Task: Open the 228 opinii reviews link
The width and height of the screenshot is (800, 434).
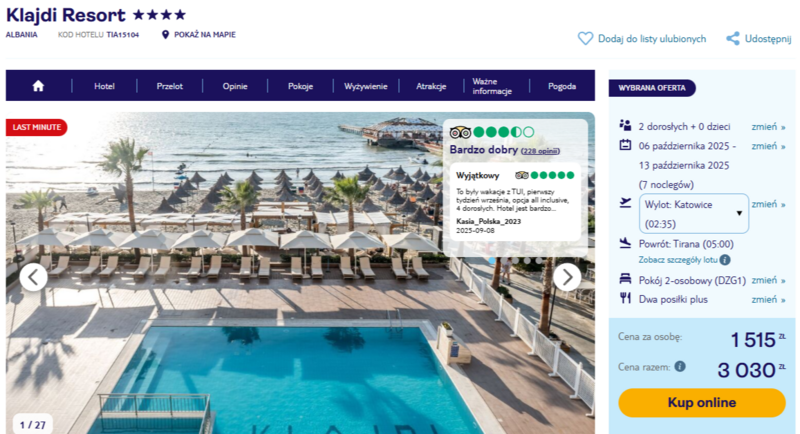Action: pyautogui.click(x=540, y=151)
